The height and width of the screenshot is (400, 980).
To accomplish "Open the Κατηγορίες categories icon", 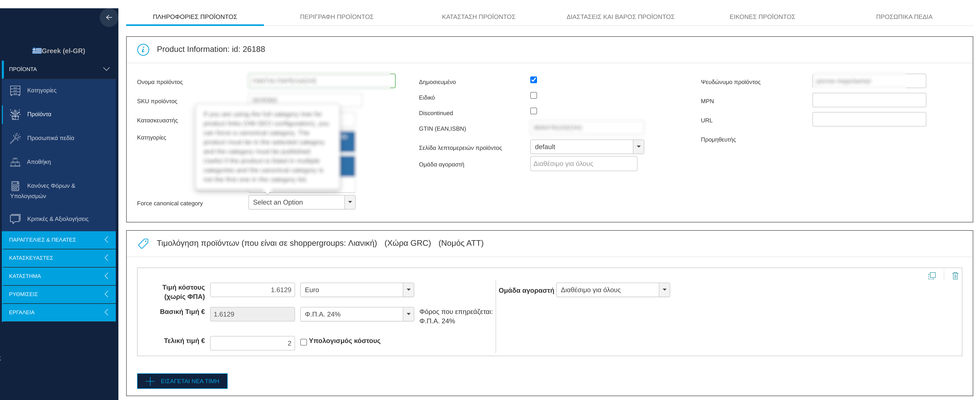I will pos(15,90).
